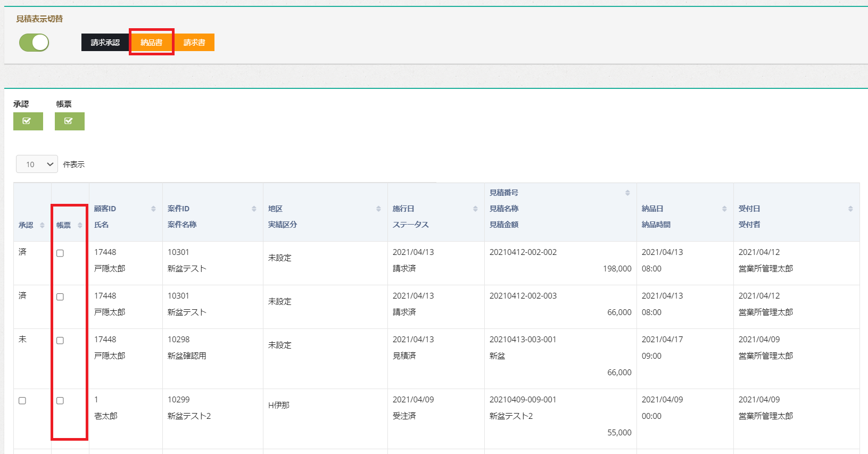Viewport: 868px width, 454px height.
Task: Open the 10 件表示 page size dropdown
Action: coord(37,164)
